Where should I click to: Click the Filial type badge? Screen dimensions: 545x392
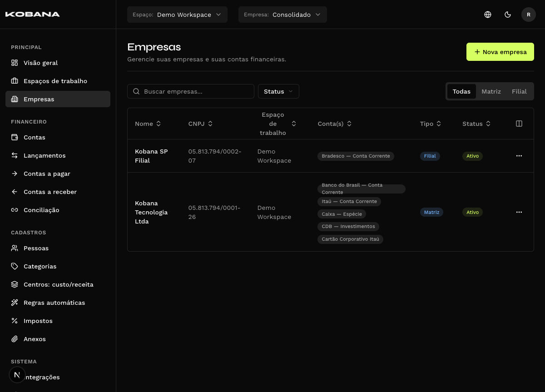coord(430,156)
